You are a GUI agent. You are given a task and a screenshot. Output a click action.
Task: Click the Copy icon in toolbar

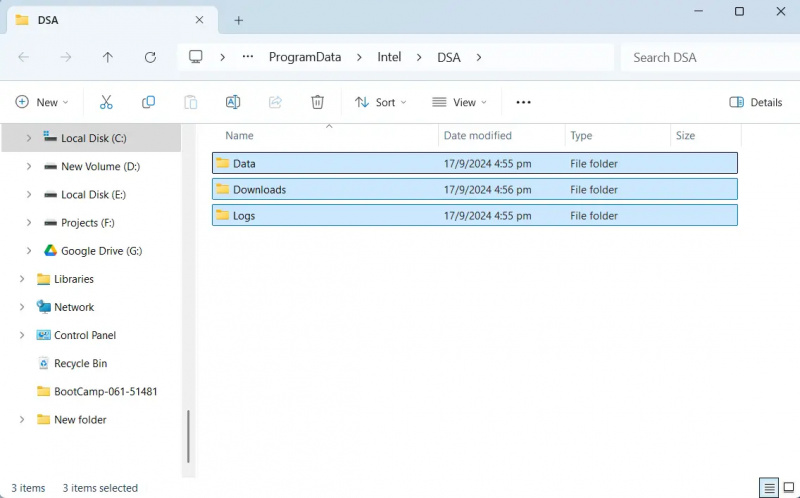[148, 102]
